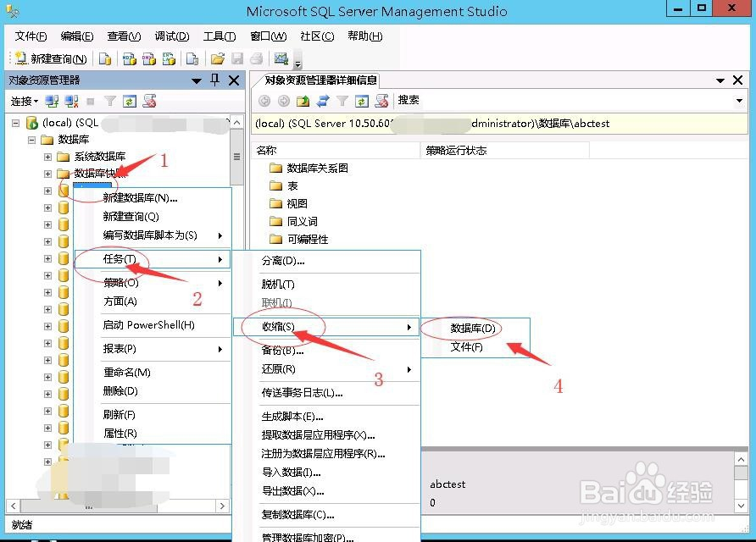Select 复制数据库(C)... in tasks submenu
This screenshot has width=756, height=542.
coord(326,515)
